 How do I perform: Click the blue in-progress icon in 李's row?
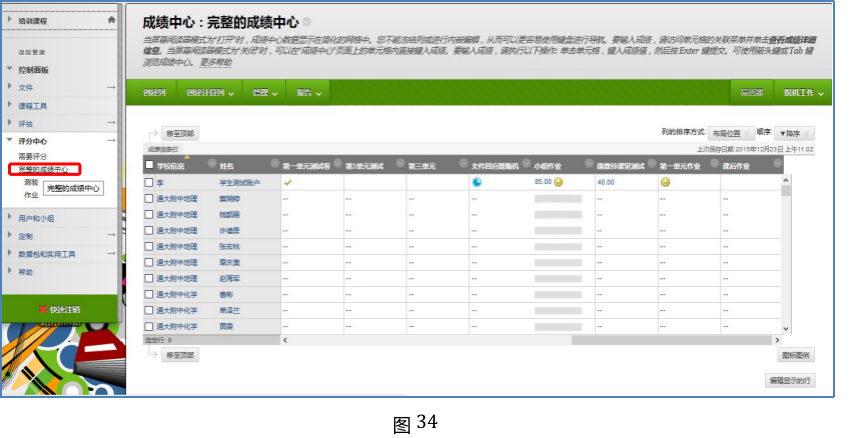[477, 182]
